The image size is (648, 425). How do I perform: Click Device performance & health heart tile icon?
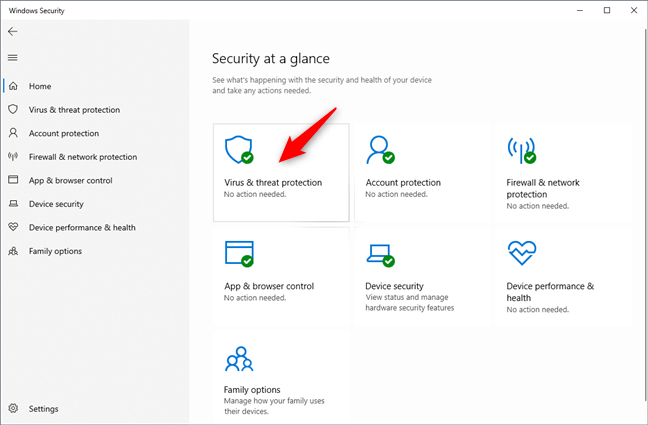(521, 254)
